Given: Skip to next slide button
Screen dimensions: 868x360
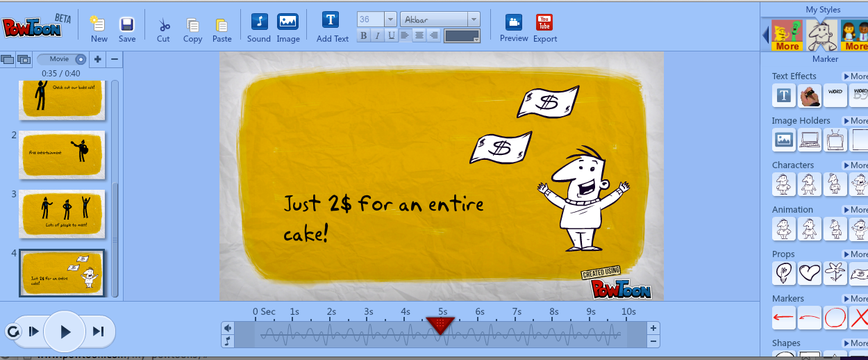Looking at the screenshot, I should 98,332.
